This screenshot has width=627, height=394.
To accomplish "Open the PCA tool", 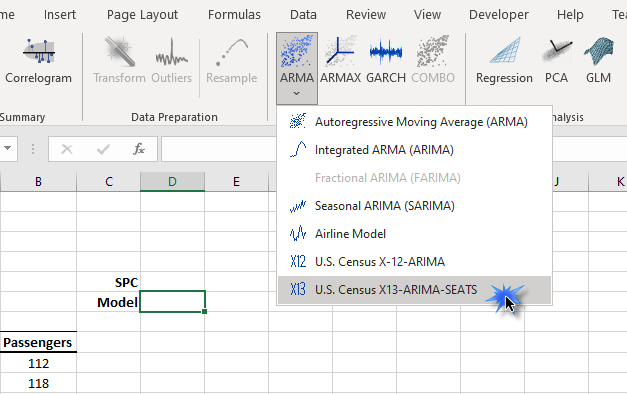I will (x=556, y=60).
